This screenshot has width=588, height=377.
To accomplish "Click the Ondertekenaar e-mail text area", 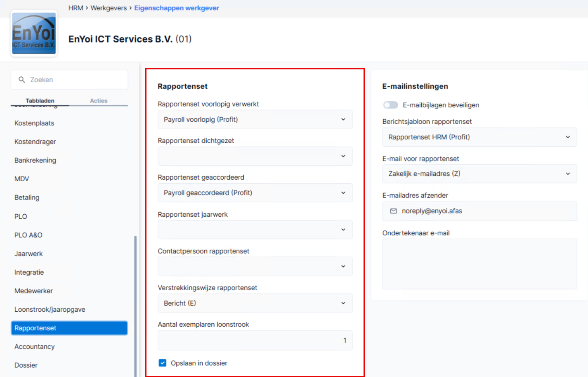I will (x=479, y=264).
